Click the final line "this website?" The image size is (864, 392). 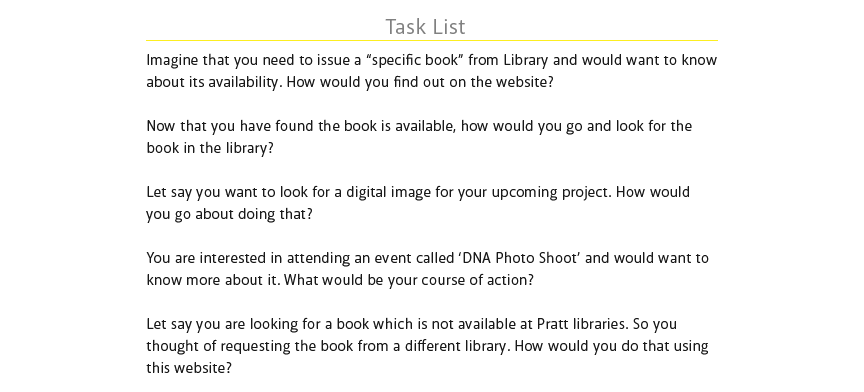point(189,368)
